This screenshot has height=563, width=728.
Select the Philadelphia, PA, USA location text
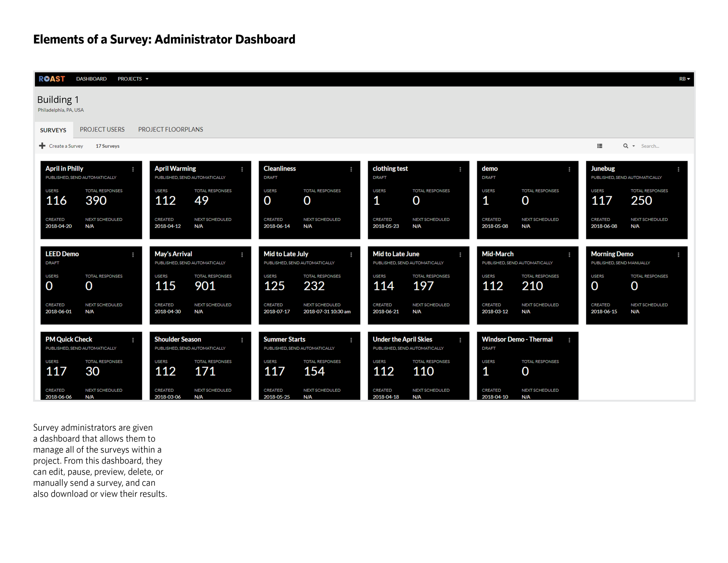(61, 110)
